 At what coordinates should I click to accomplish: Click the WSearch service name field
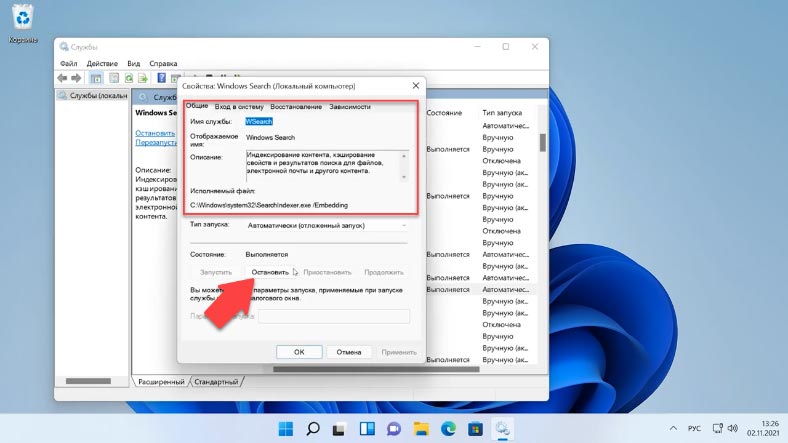259,122
